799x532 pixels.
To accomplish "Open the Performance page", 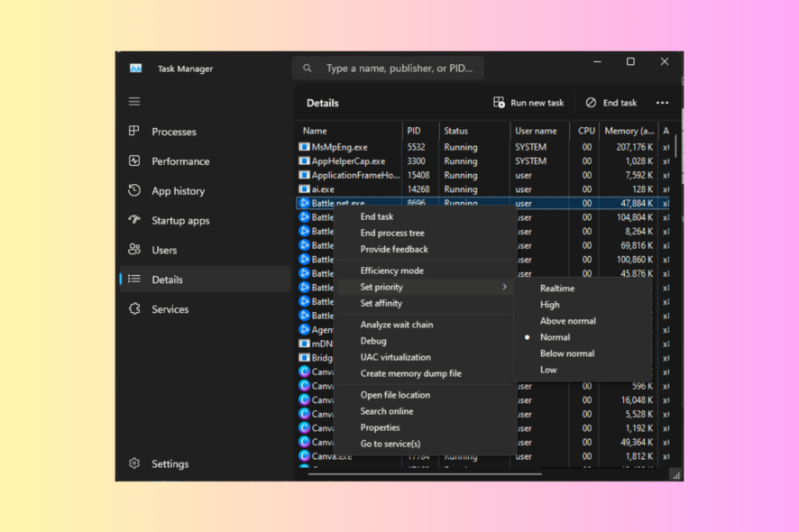I will (206, 161).
